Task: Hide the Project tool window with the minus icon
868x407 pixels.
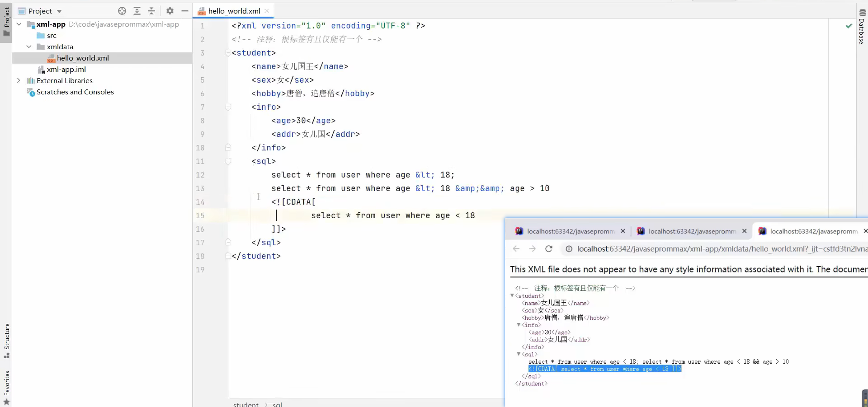Action: (185, 11)
